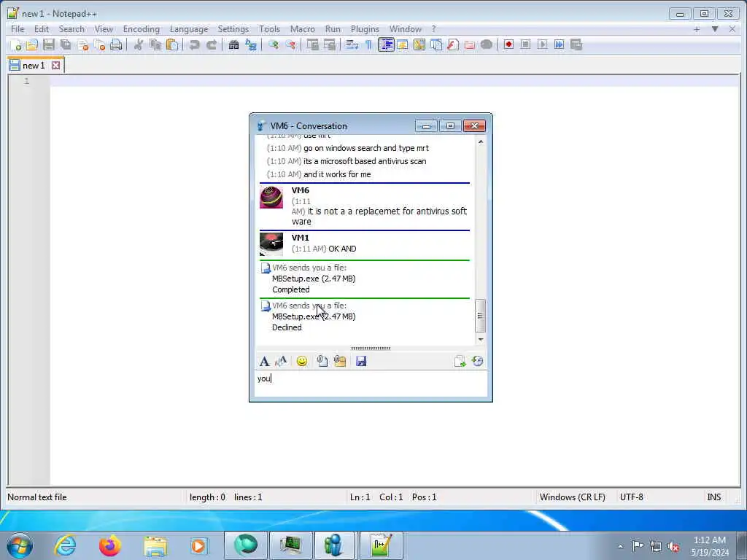Click VM6 avatar thumbnail in chat
Image resolution: width=747 pixels, height=560 pixels.
pos(271,197)
